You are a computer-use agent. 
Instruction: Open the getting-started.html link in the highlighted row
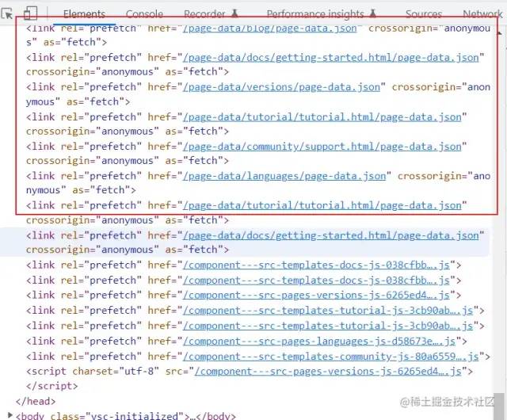click(331, 235)
